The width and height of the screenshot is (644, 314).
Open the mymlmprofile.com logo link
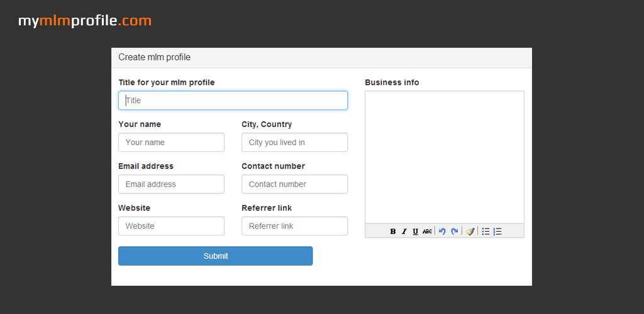pos(85,21)
